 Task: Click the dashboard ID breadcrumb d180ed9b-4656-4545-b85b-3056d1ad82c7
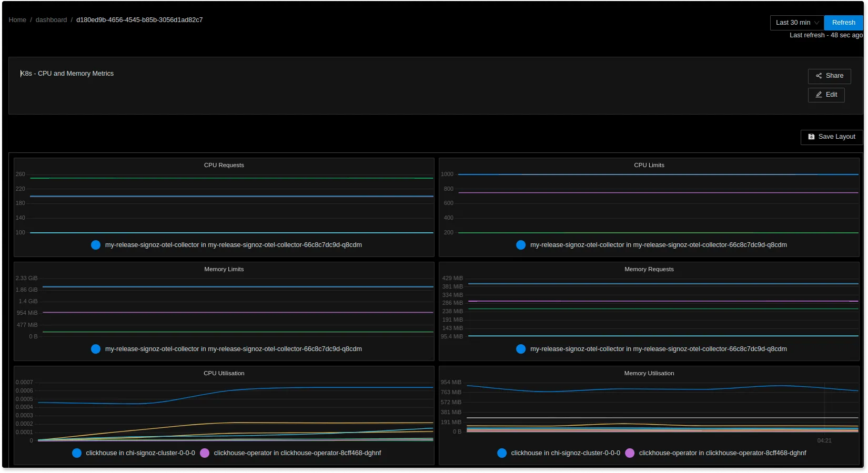[x=139, y=20]
